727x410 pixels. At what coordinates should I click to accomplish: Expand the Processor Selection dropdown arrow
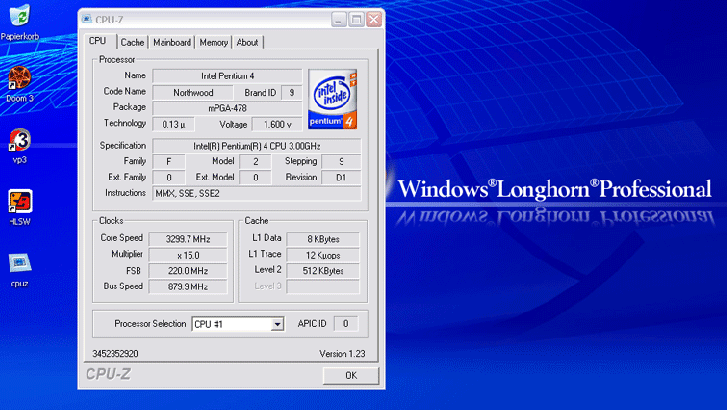coord(277,324)
